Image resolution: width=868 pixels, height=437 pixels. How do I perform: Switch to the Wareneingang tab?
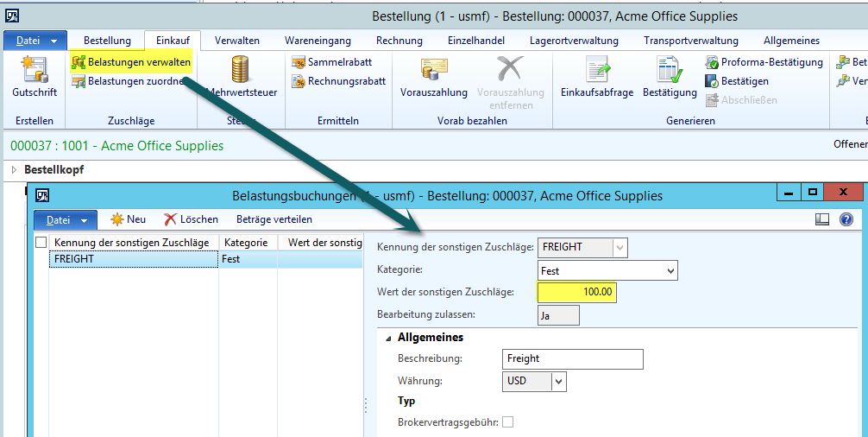[x=318, y=41]
